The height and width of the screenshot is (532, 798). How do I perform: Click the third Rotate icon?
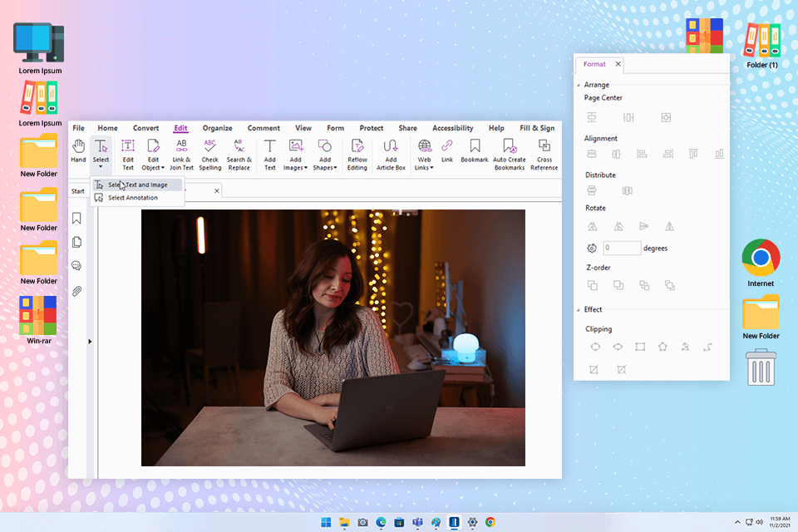coord(643,227)
